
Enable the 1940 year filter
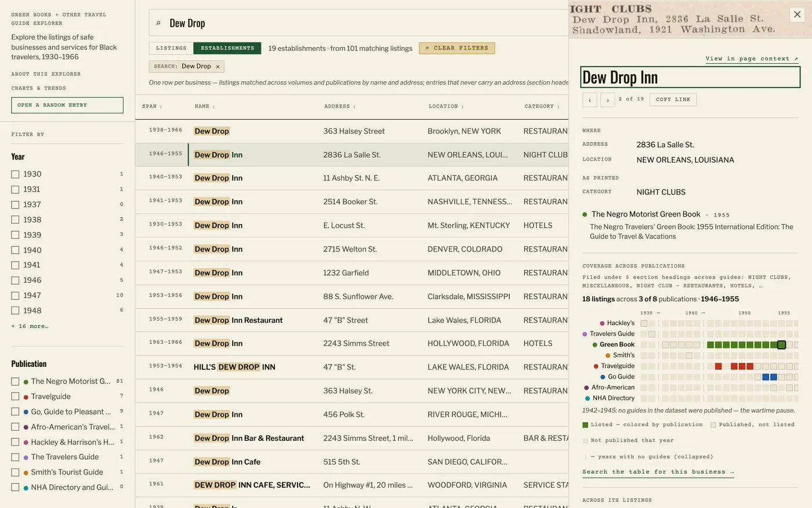click(15, 250)
